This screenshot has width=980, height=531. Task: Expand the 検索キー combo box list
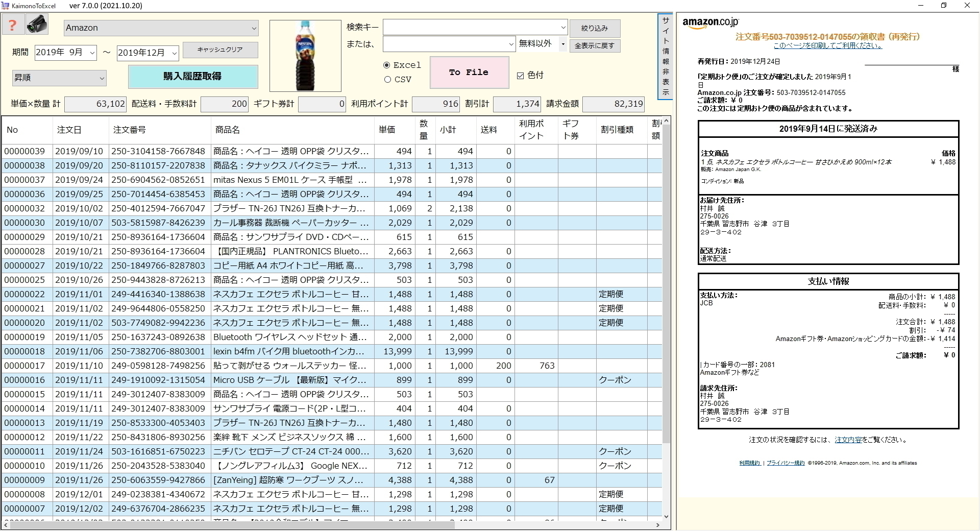pyautogui.click(x=562, y=27)
